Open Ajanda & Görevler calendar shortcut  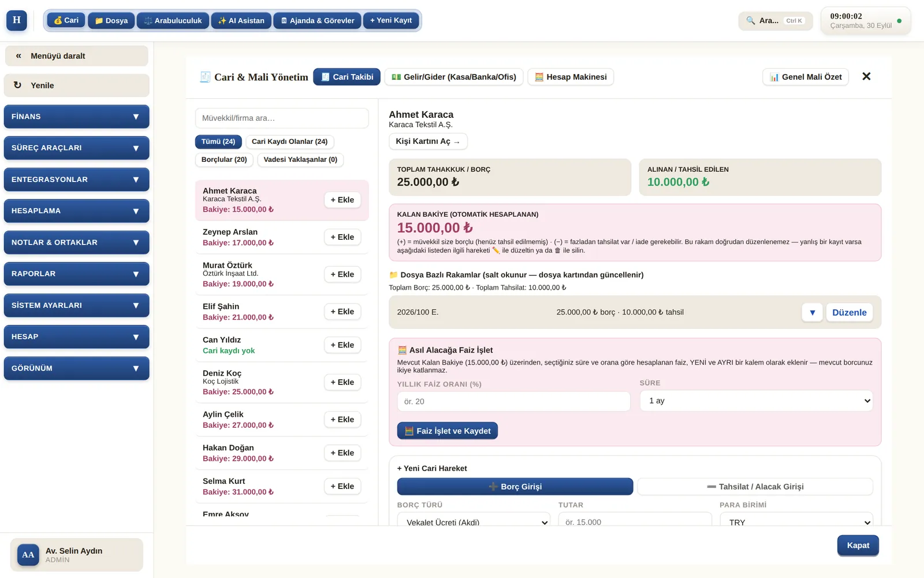point(318,21)
